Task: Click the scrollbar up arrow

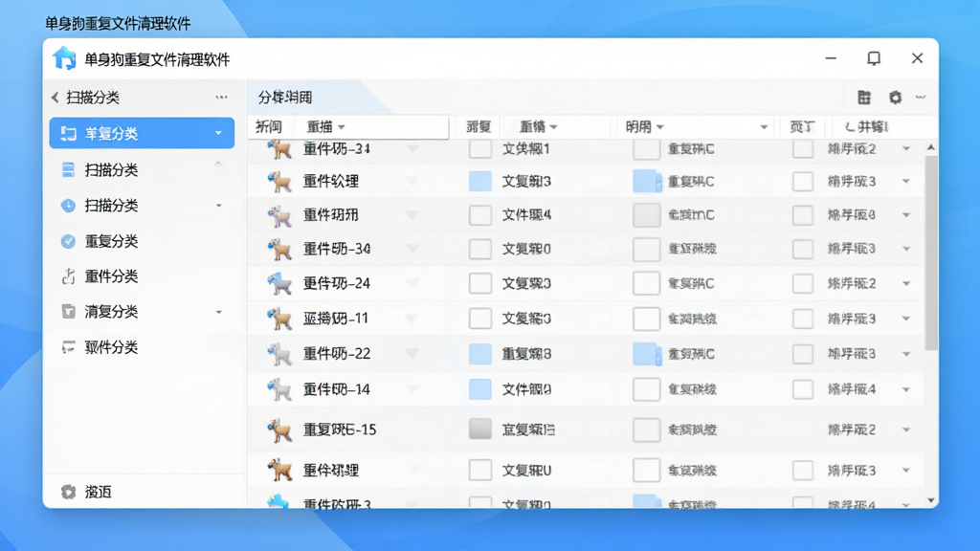Action: [x=931, y=147]
